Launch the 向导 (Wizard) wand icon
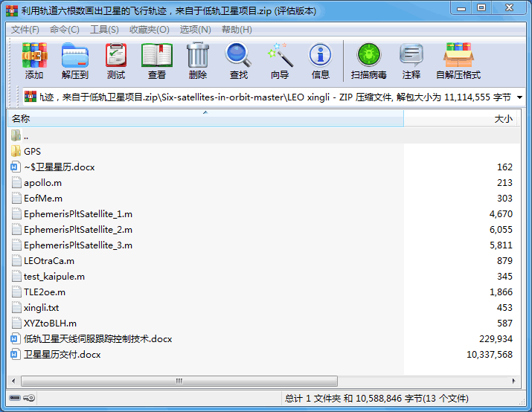The height and width of the screenshot is (412, 532). pos(280,54)
